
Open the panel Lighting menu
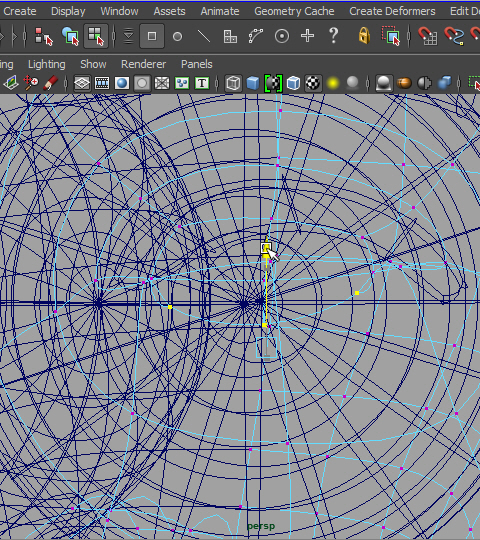(47, 64)
